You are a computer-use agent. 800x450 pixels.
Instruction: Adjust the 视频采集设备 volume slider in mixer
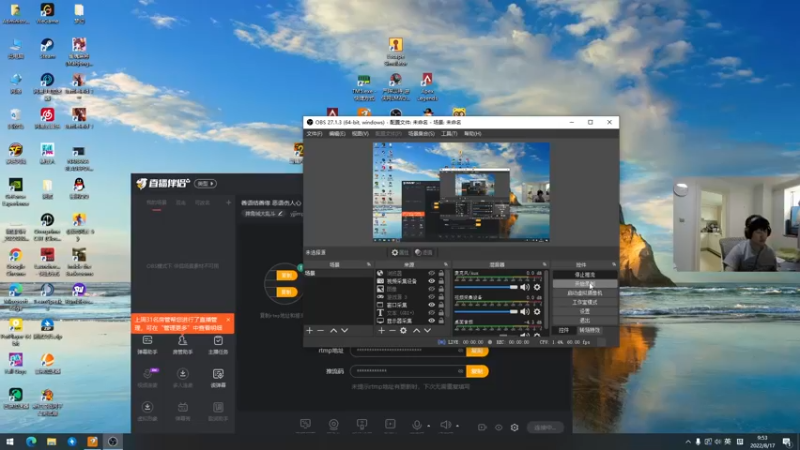486,312
